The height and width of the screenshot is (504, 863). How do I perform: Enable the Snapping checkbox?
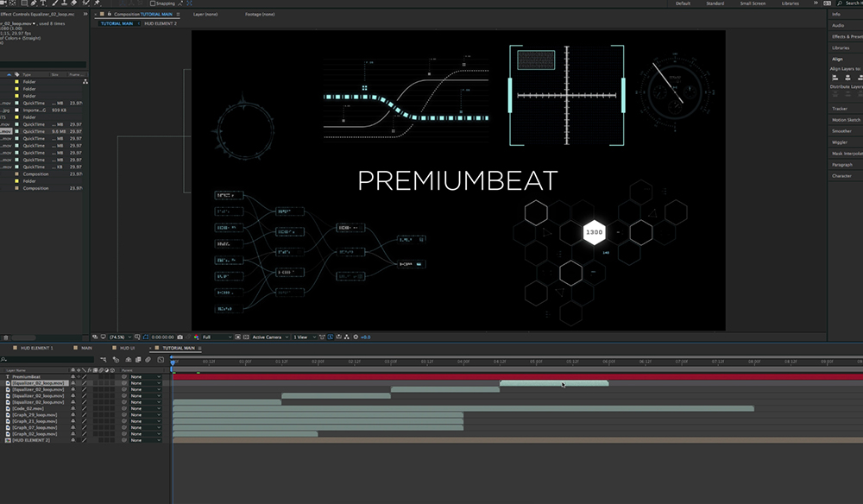[x=153, y=3]
